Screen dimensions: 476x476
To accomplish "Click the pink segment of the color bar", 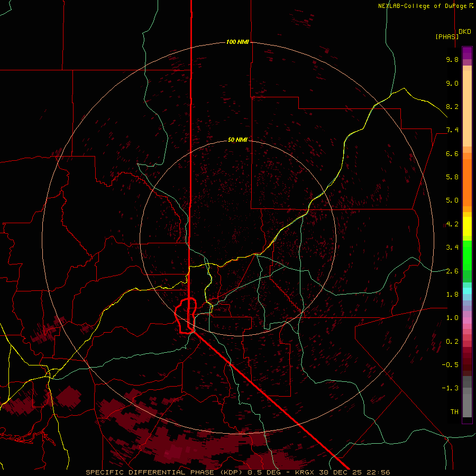I will click(467, 321).
